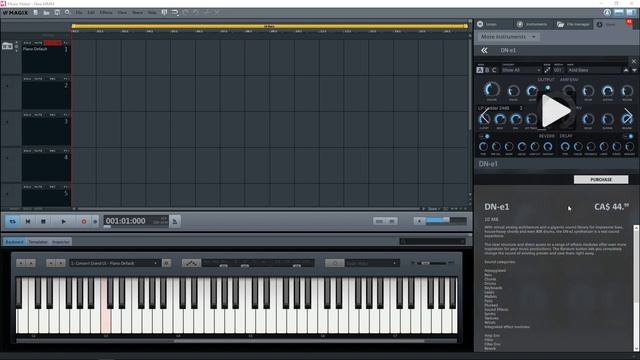Show the next preview image with right arrow
640x360 pixels.
[x=628, y=116]
